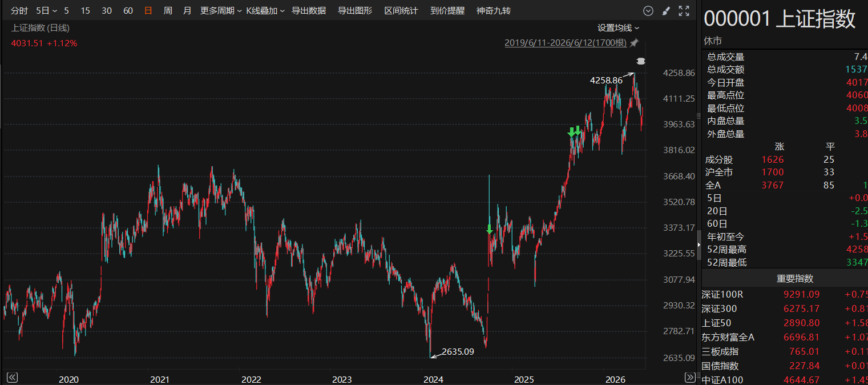Click the green arrow marker near 2024 spike
This screenshot has height=385, width=868.
point(489,229)
